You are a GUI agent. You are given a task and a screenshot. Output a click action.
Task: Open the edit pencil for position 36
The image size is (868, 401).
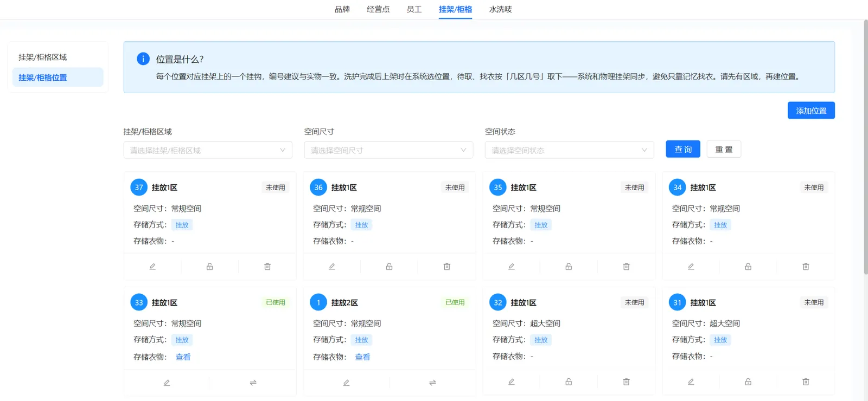coord(332,267)
